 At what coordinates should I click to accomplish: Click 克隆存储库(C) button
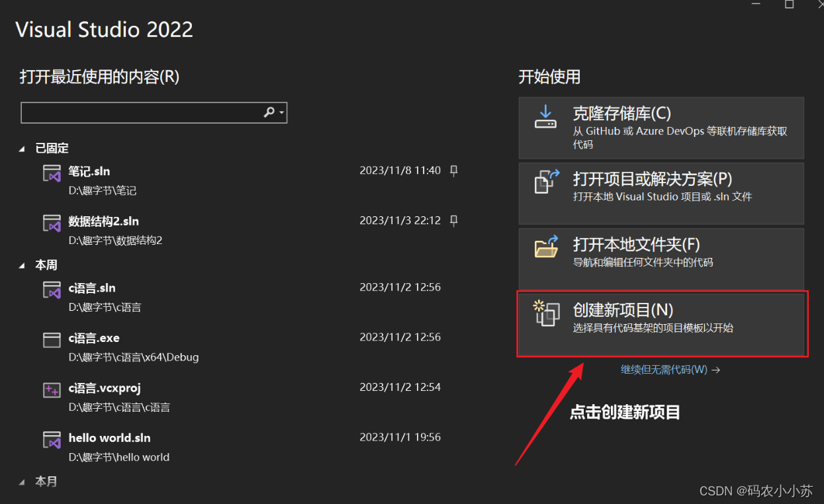point(661,128)
